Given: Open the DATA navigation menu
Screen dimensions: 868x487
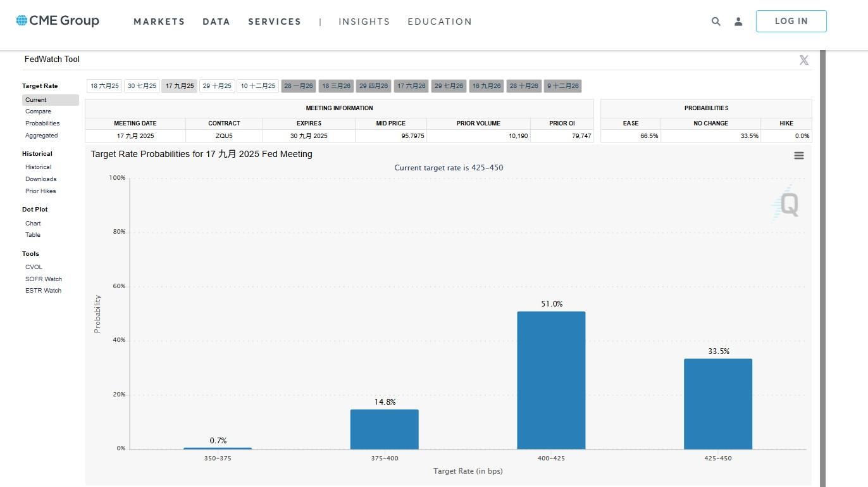Looking at the screenshot, I should 216,22.
